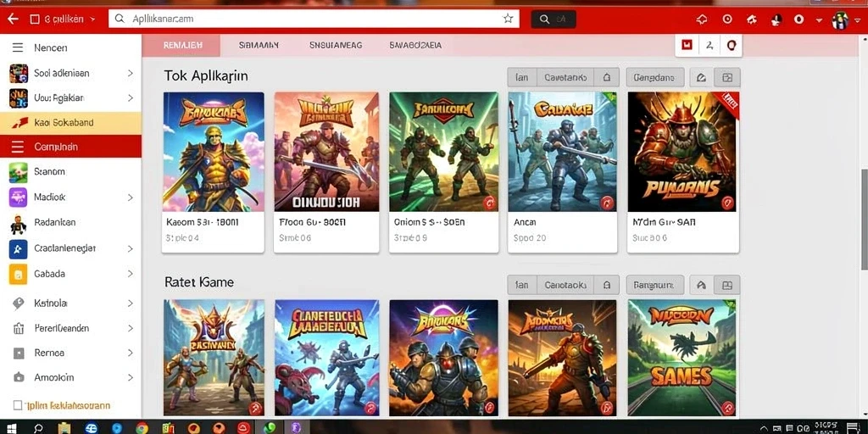
Task: Click the yellow Gabada icon
Action: coord(19,274)
